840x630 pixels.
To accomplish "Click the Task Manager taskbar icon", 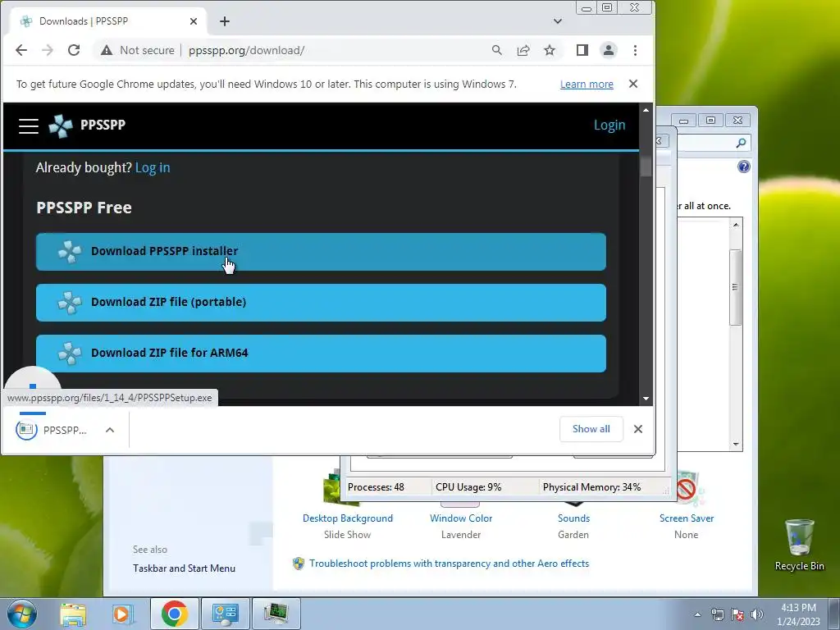I will click(276, 614).
